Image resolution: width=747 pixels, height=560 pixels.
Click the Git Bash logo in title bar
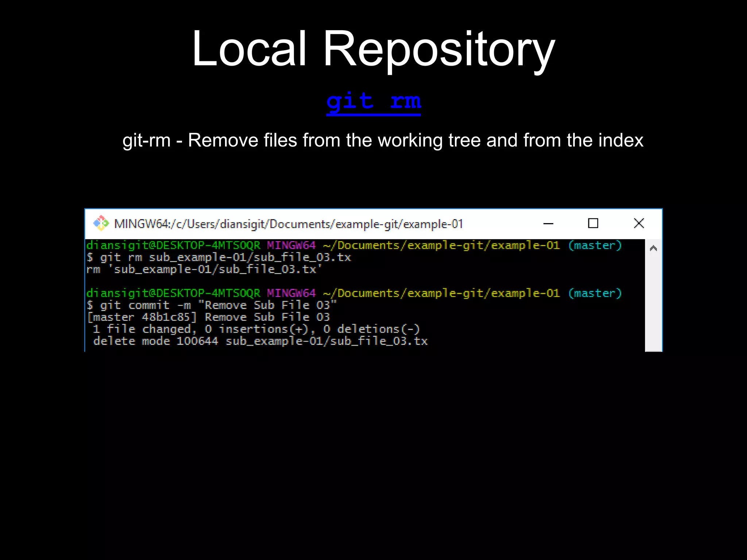(101, 223)
